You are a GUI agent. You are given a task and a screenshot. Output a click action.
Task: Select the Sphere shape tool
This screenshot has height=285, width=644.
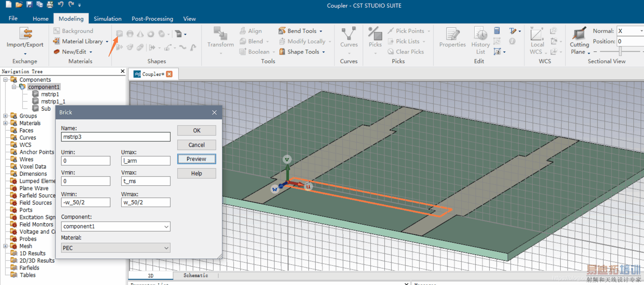click(130, 34)
